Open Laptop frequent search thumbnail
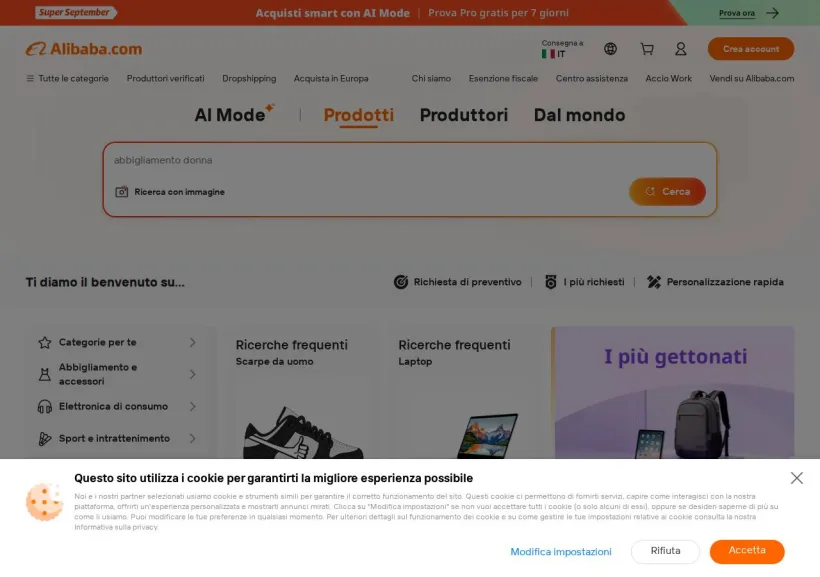820x577 pixels. coord(487,435)
